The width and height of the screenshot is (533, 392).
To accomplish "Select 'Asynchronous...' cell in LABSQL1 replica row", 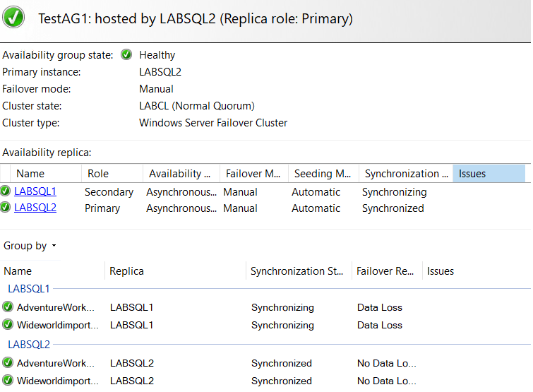I will point(181,192).
